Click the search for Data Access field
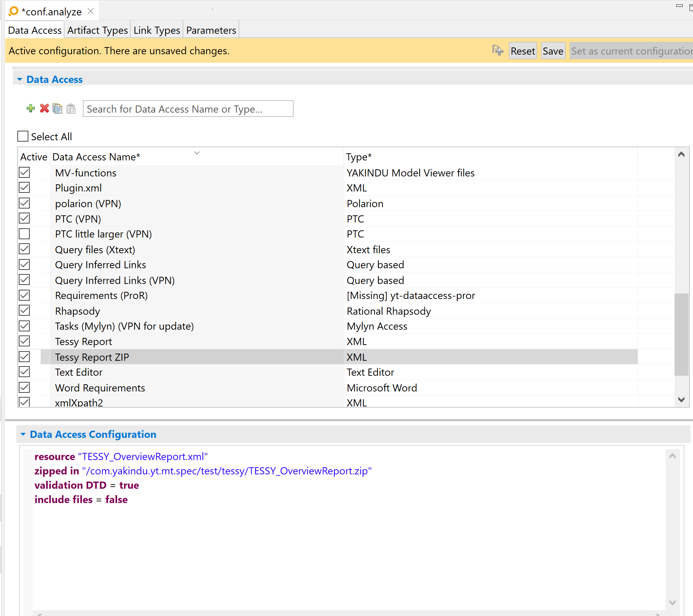 pos(188,109)
